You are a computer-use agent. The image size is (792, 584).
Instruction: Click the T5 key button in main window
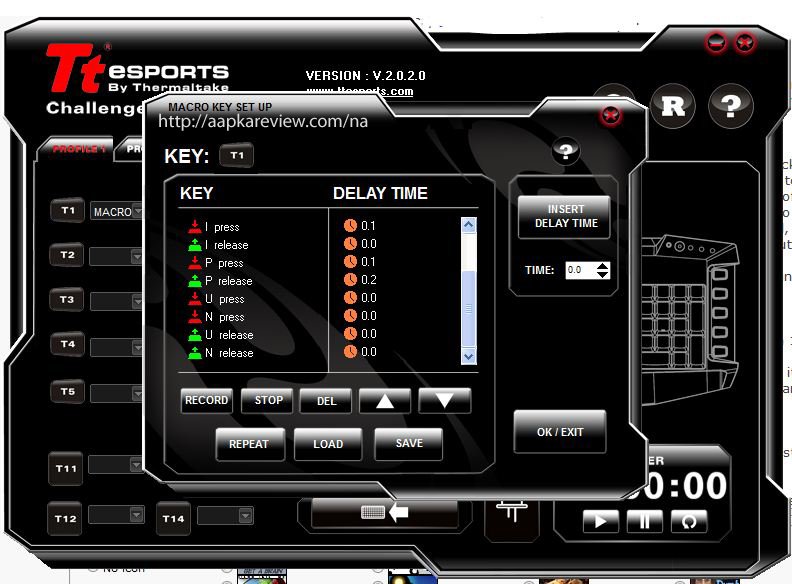(x=68, y=392)
